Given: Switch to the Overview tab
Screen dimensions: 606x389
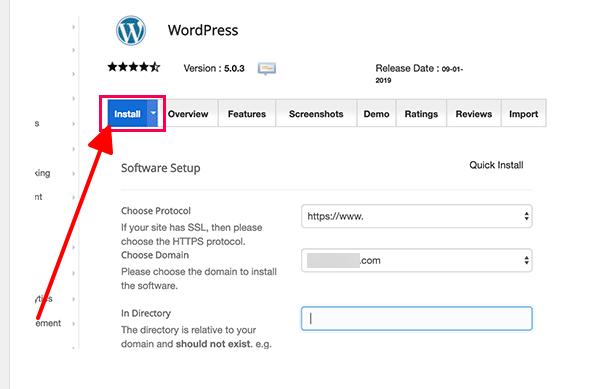Looking at the screenshot, I should [188, 114].
